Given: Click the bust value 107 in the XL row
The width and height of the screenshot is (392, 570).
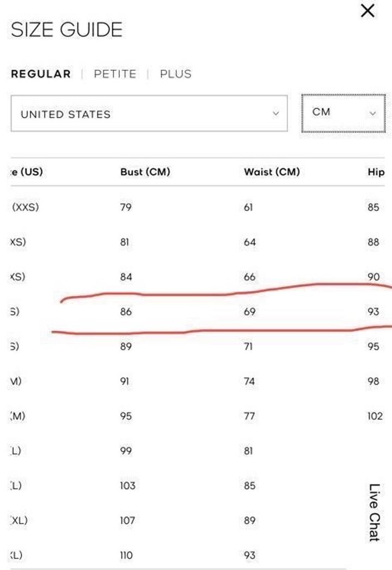Looking at the screenshot, I should tap(127, 520).
